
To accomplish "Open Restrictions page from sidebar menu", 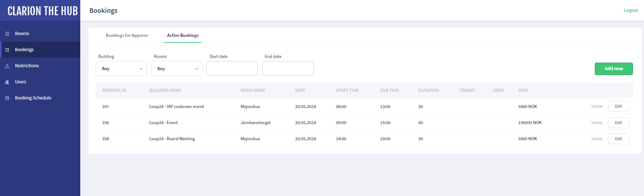I will tap(27, 66).
